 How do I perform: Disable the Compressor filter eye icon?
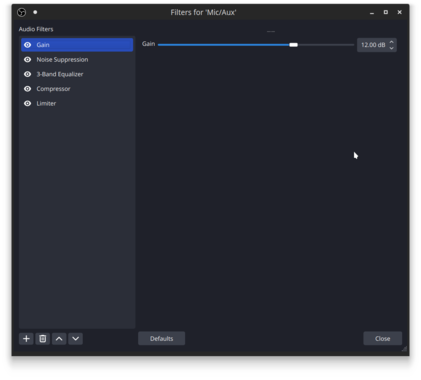tap(28, 89)
